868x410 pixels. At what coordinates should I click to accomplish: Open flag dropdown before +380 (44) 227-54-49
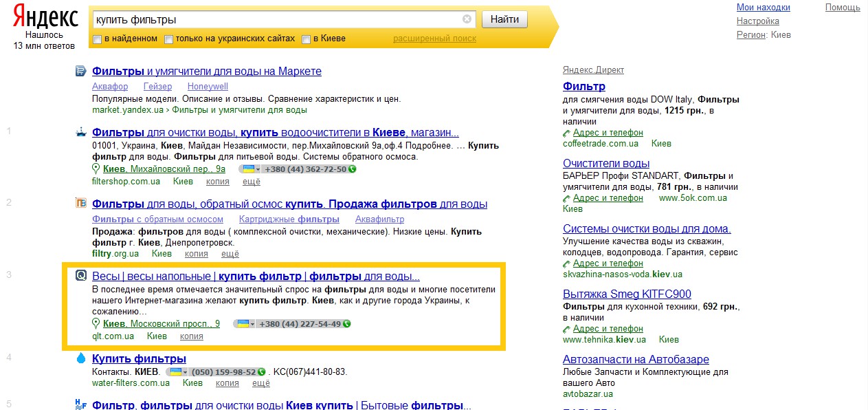244,324
